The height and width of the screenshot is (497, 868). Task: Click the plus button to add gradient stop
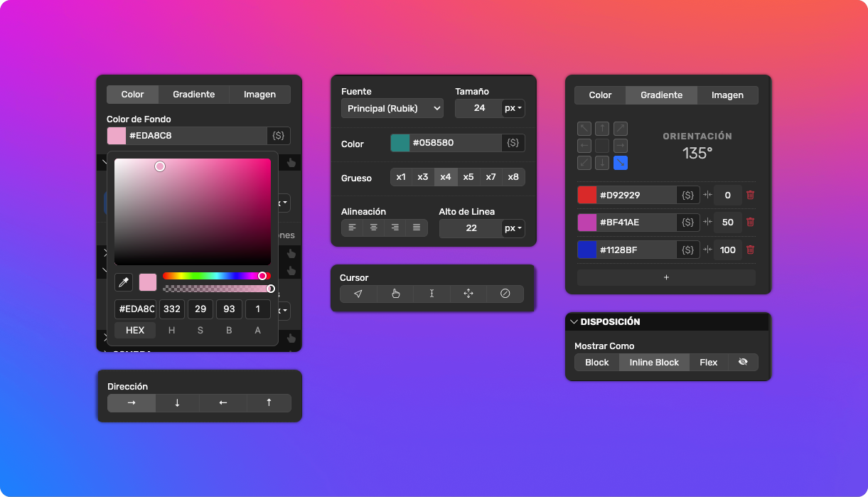click(x=666, y=277)
